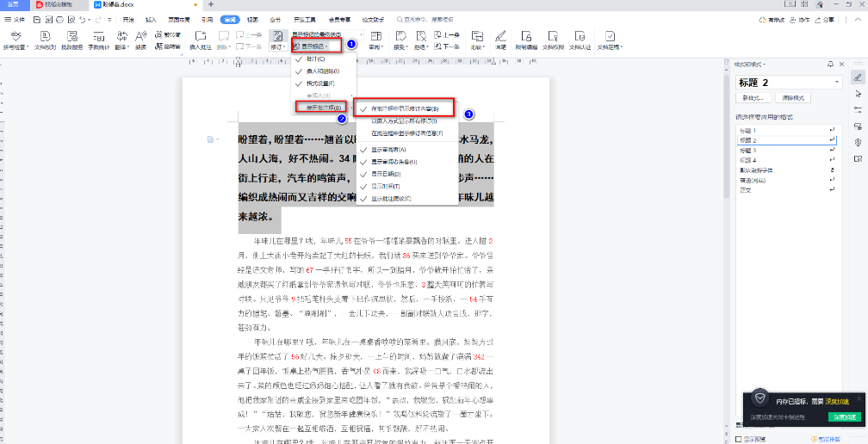Go to next comment with 下一条
The image size is (868, 444).
(x=247, y=46)
